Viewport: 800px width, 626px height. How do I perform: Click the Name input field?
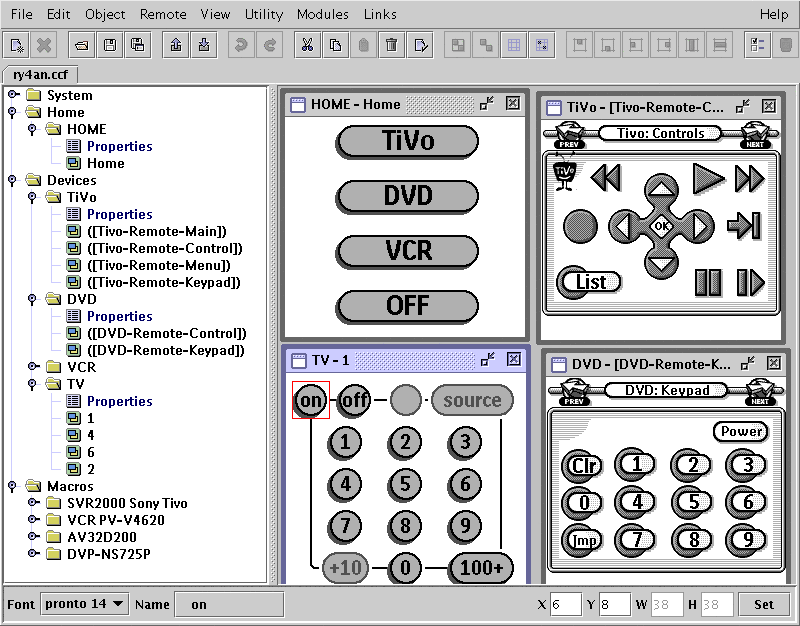tap(229, 604)
